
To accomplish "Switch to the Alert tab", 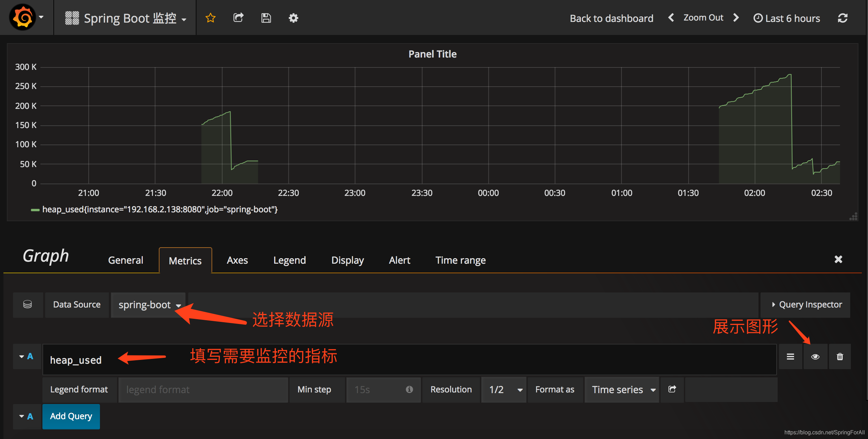I will click(399, 260).
